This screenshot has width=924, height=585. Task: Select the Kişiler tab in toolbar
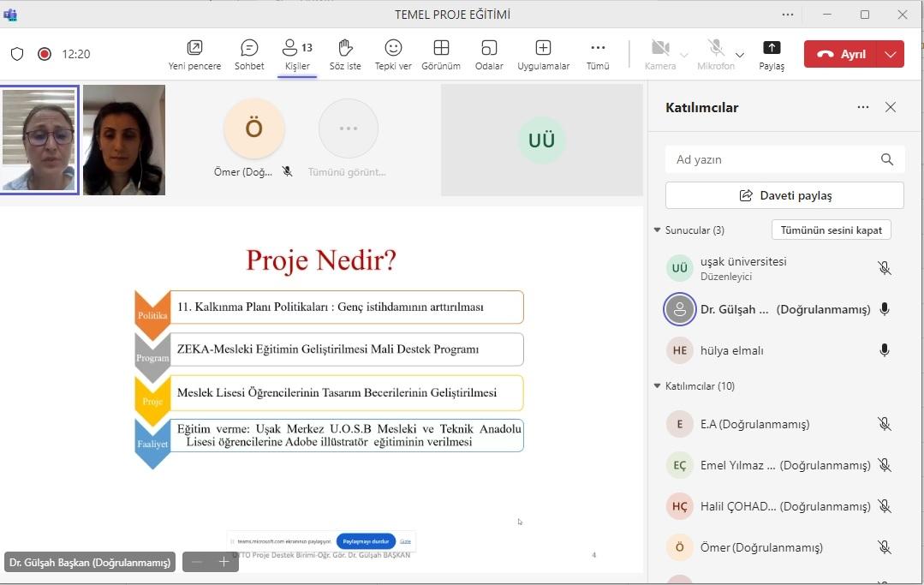[x=297, y=54]
